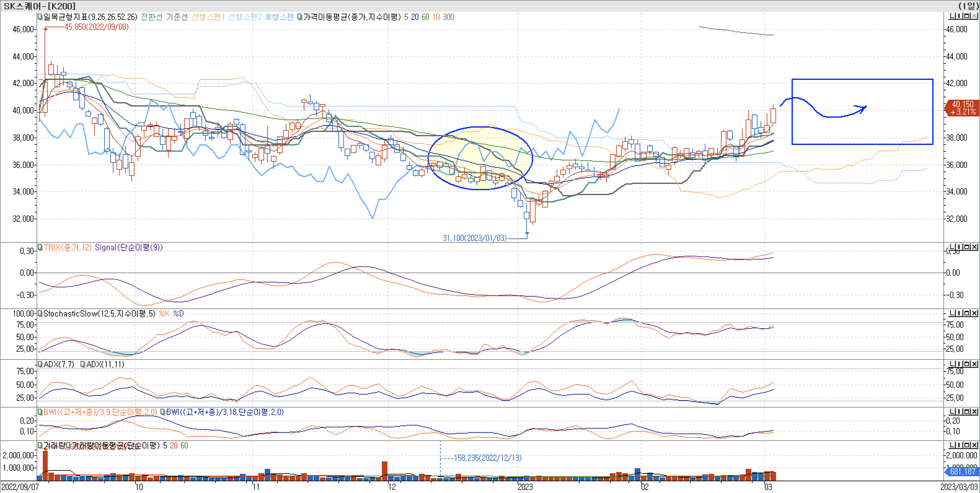
Task: Maximize the volume (거래량) panel
Action: point(967,445)
